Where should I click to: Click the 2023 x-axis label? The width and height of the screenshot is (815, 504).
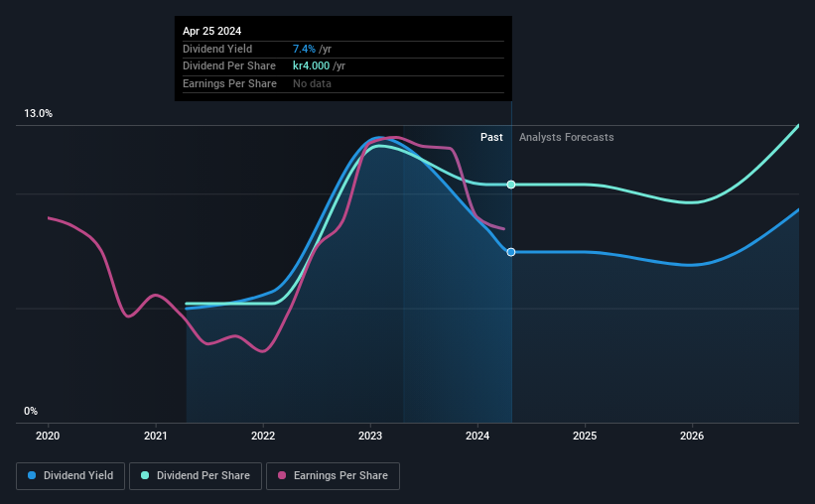(370, 436)
